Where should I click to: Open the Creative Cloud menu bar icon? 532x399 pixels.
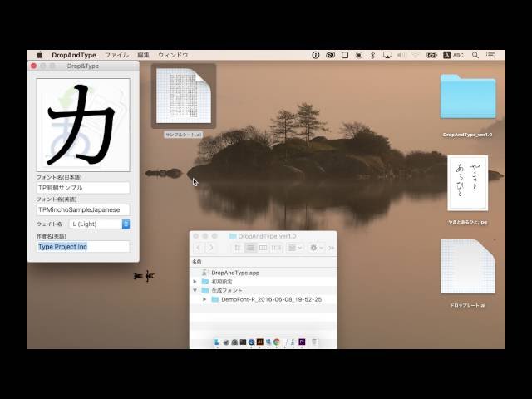(330, 55)
